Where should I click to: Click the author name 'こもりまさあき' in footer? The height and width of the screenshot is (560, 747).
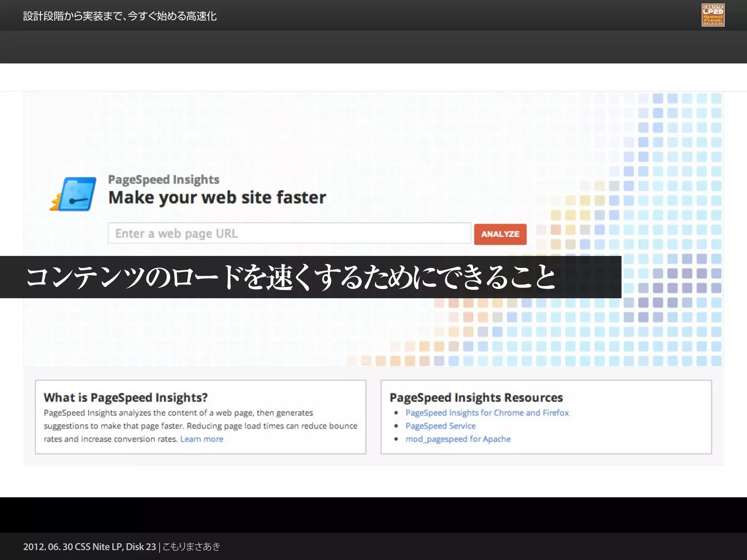191,547
